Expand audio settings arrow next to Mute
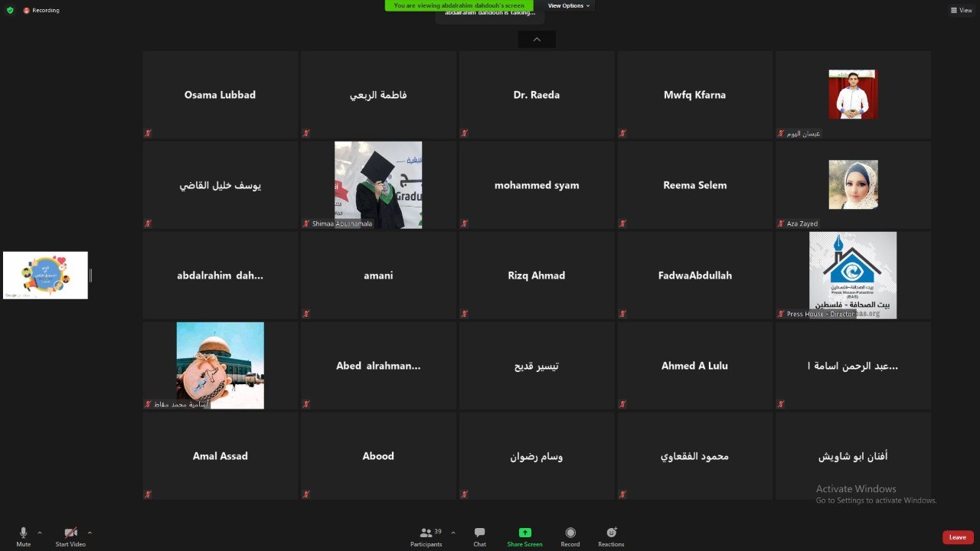The image size is (980, 551). coord(40,533)
